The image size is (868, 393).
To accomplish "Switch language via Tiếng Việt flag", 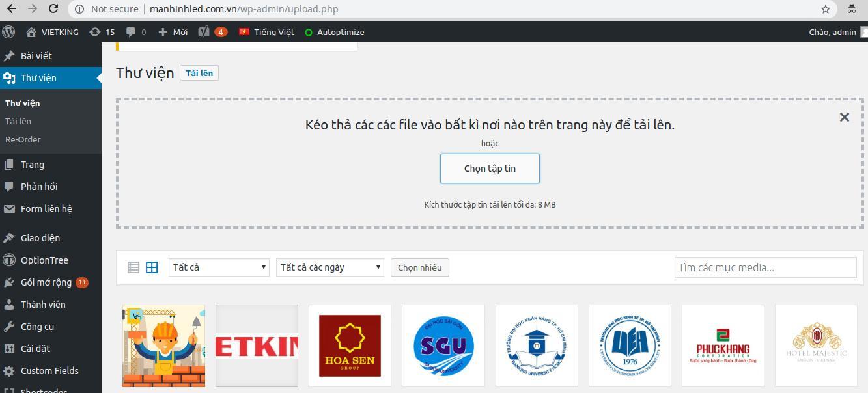I will [x=266, y=32].
